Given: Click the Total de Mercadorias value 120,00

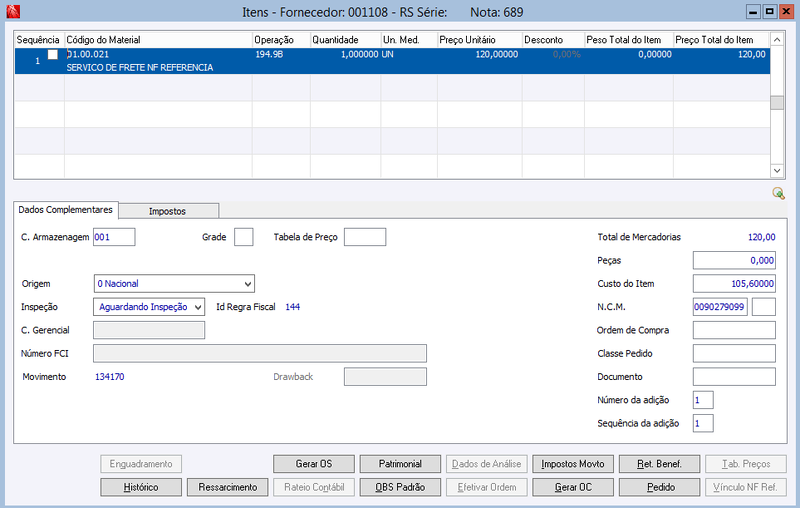Looking at the screenshot, I should pos(761,237).
